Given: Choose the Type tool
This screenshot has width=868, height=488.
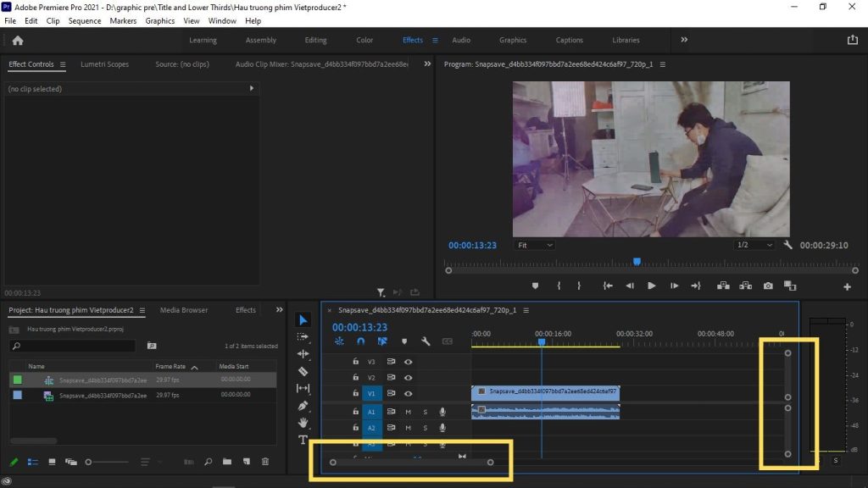Looking at the screenshot, I should click(303, 440).
